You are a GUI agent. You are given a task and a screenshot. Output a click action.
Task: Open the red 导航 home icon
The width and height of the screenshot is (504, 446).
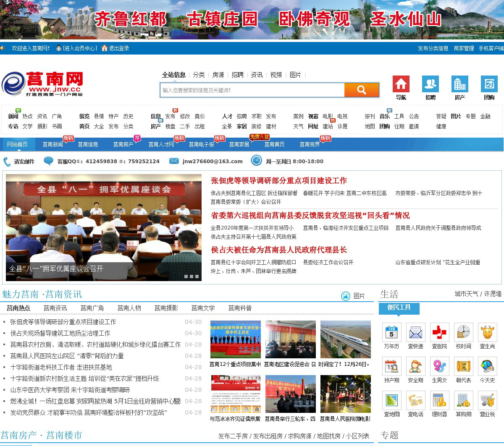point(401,84)
